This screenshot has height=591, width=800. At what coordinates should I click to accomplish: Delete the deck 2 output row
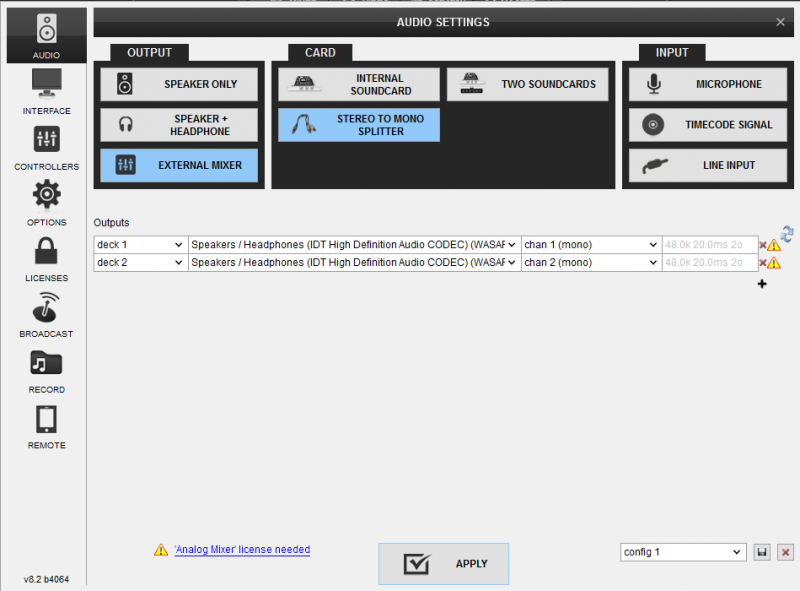[763, 263]
